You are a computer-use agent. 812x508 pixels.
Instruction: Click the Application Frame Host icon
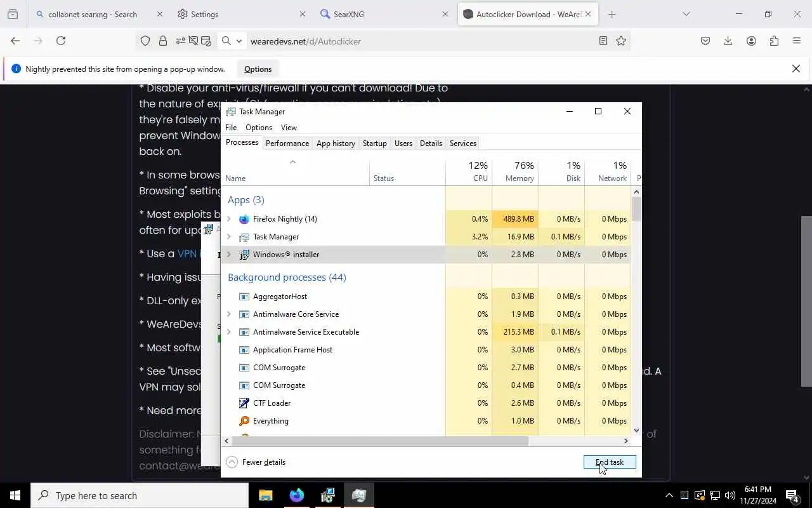244,350
